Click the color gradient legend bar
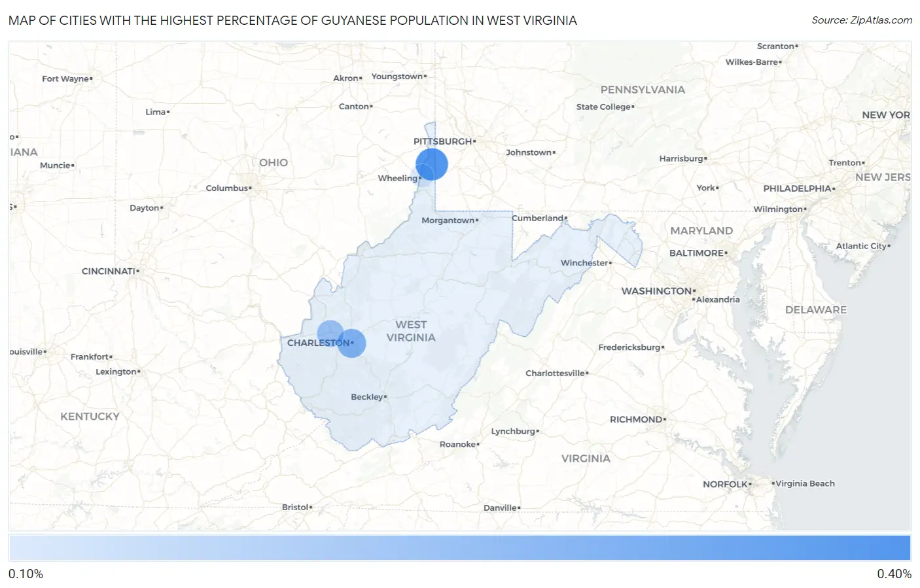The width and height of the screenshot is (920, 588). pos(459,547)
